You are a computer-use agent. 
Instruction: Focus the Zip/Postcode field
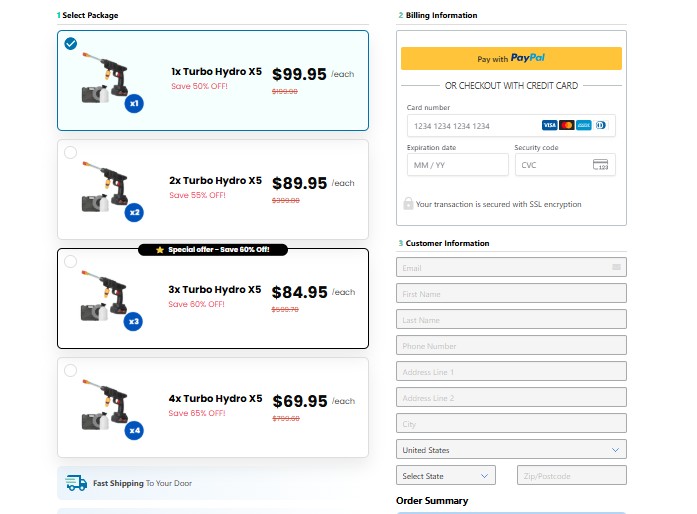pyautogui.click(x=571, y=476)
